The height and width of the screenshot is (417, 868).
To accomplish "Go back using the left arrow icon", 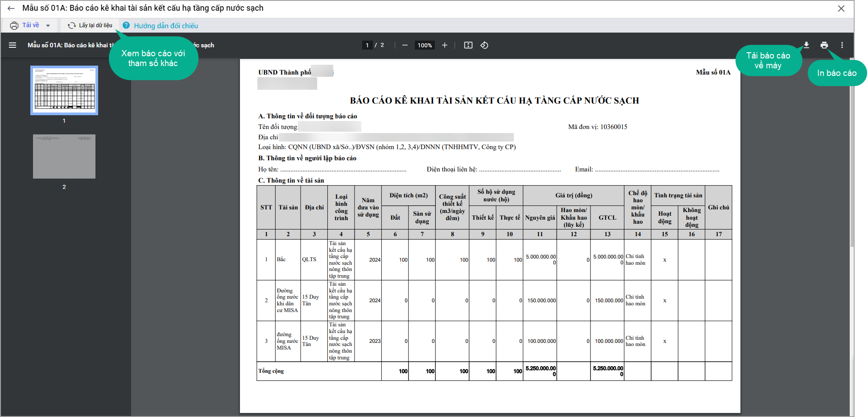I will coord(11,8).
